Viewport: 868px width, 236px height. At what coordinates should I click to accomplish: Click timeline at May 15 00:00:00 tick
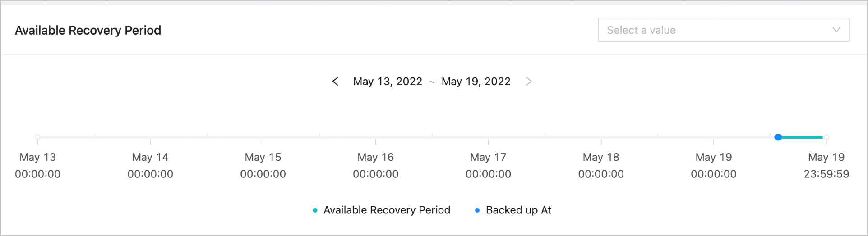pos(263,137)
